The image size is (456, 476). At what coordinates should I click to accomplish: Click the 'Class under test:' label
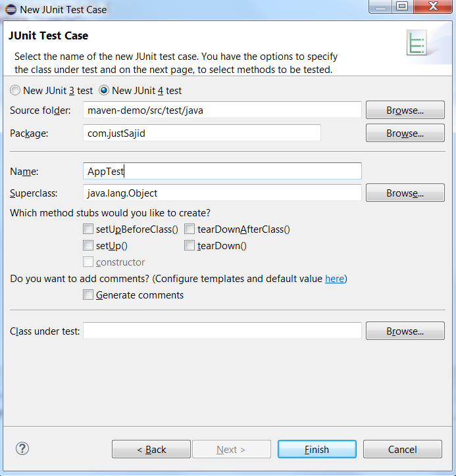45,331
